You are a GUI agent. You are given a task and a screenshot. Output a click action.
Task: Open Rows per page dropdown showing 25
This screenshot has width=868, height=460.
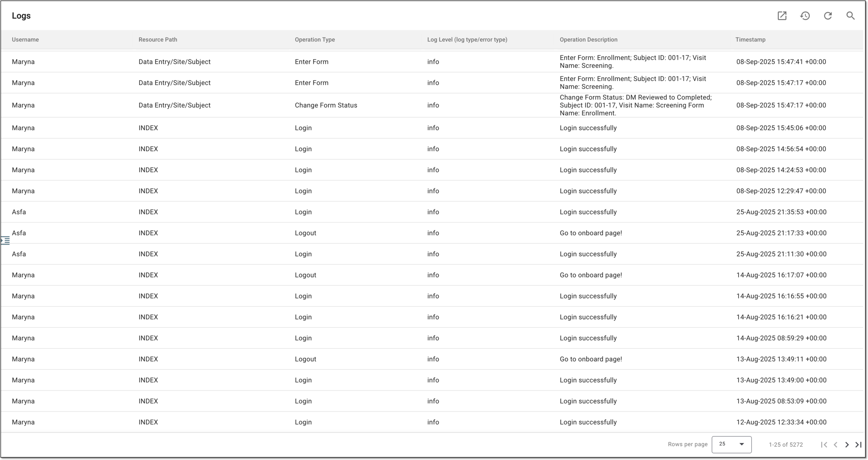pyautogui.click(x=732, y=444)
